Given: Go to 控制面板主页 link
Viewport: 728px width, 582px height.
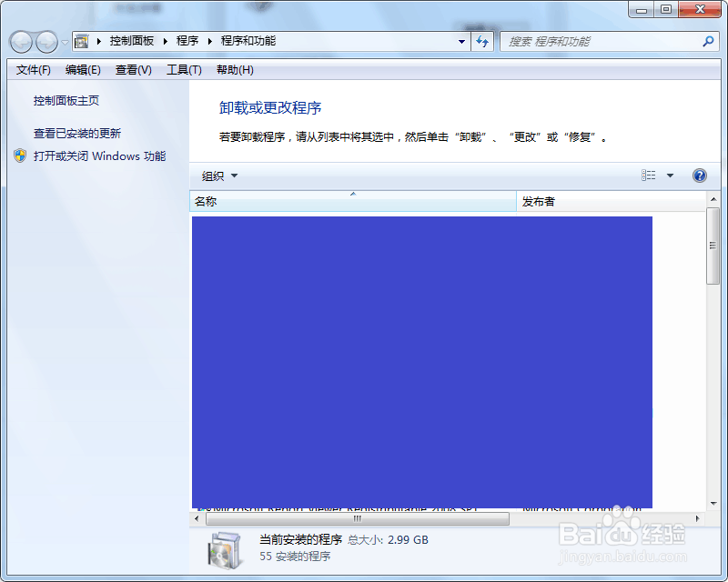Looking at the screenshot, I should (x=66, y=101).
